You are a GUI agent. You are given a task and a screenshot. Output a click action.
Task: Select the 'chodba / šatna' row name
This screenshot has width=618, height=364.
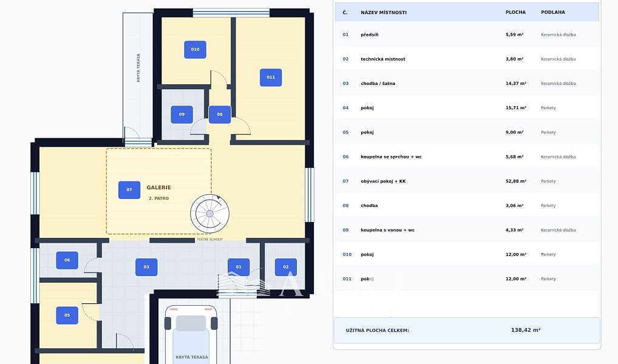378,84
